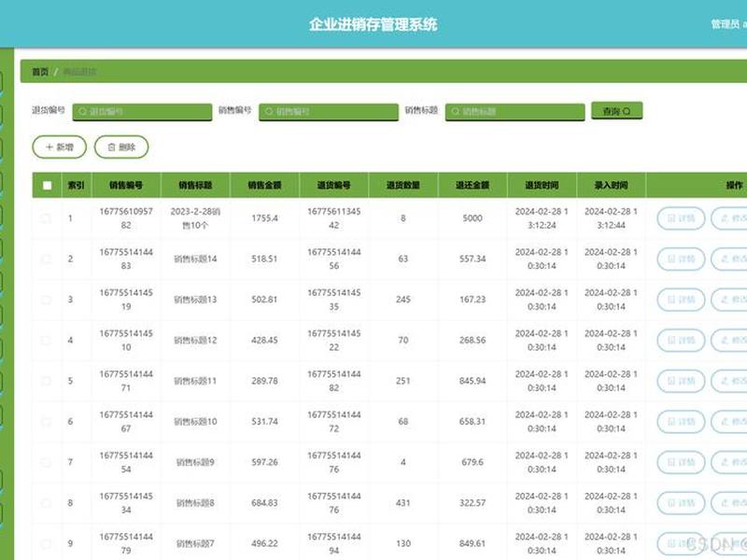Select the refund amount cell 557.34
This screenshot has height=560, width=747.
click(472, 259)
